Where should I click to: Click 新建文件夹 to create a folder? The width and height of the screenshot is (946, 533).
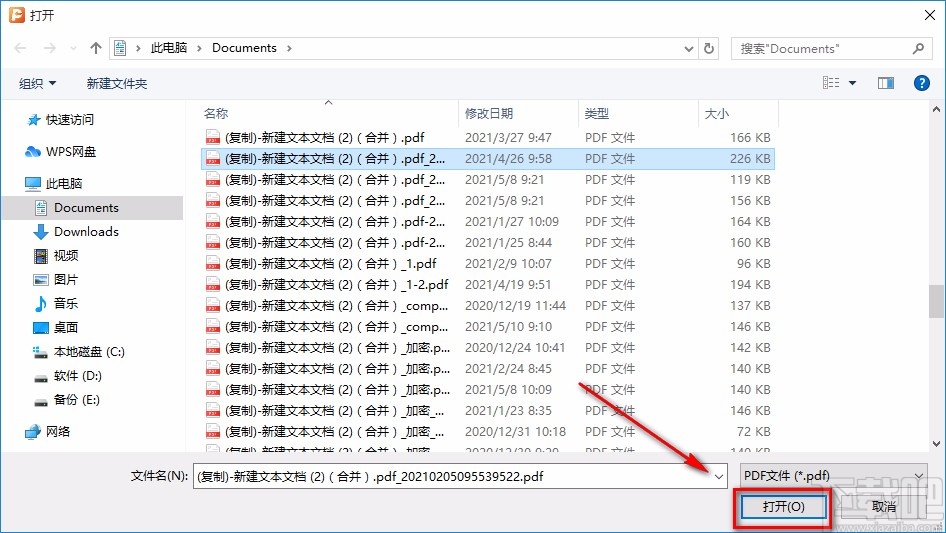116,83
